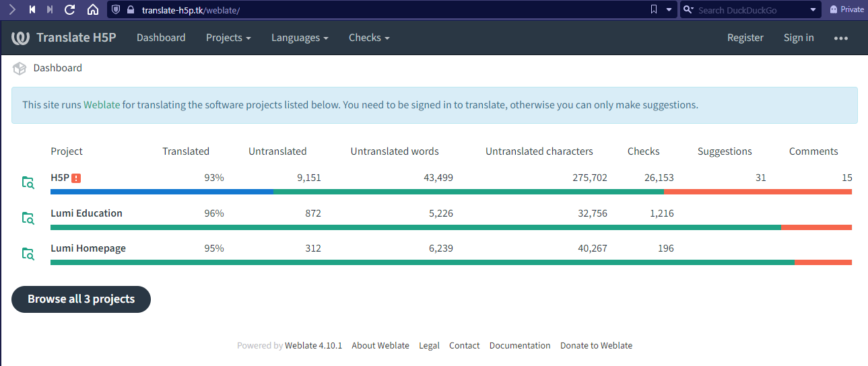Follow the Weblate link in the notice
Viewport: 868px width, 366px height.
(102, 105)
